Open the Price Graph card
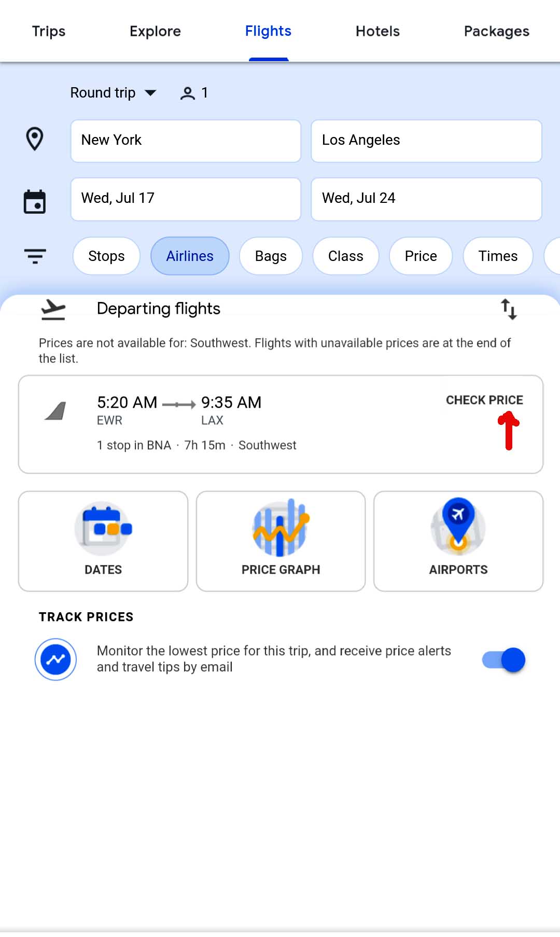This screenshot has height=937, width=560. (x=281, y=541)
